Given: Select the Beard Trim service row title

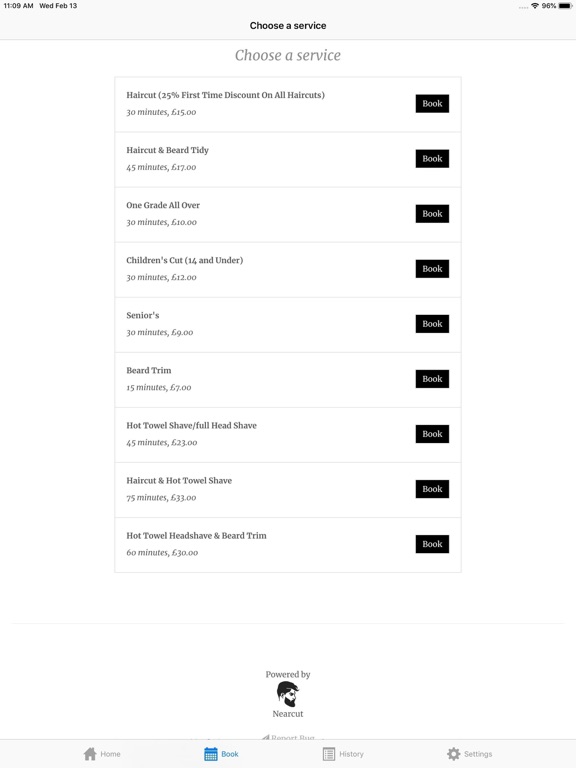Looking at the screenshot, I should tap(149, 370).
